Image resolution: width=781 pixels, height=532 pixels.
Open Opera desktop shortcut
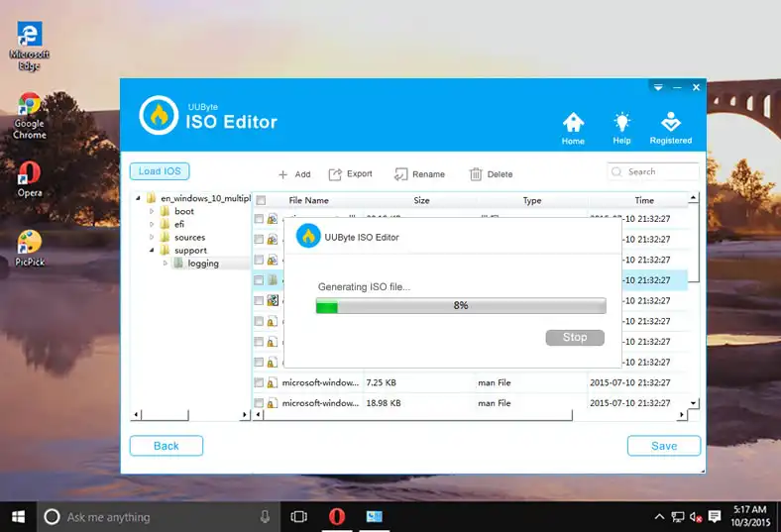[x=30, y=179]
